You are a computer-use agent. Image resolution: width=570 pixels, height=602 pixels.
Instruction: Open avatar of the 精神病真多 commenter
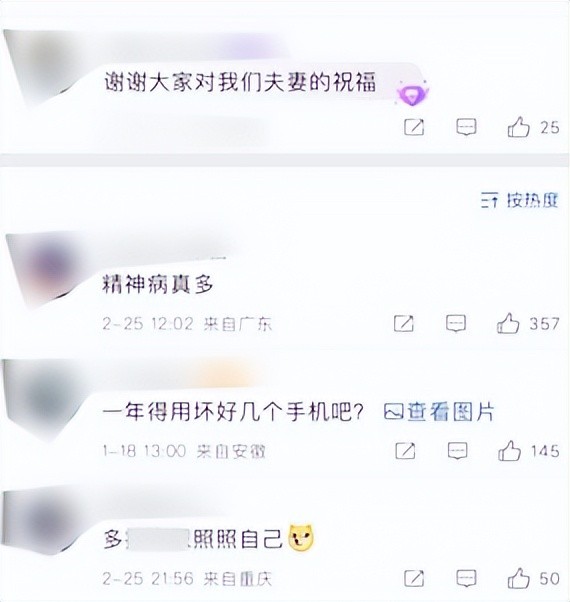click(x=46, y=270)
